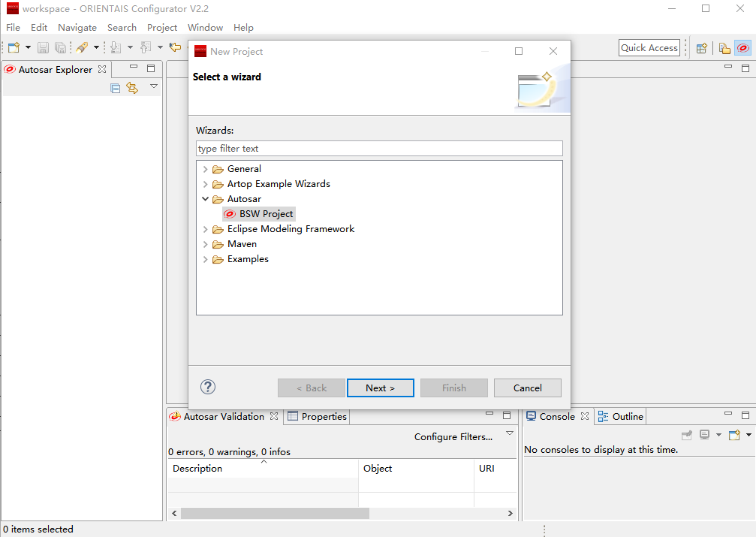The height and width of the screenshot is (537, 756).
Task: Select BSW Project wizard
Action: tap(266, 214)
